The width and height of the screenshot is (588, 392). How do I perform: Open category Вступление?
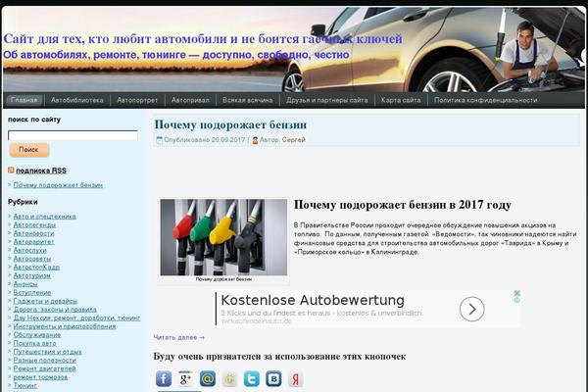(32, 293)
